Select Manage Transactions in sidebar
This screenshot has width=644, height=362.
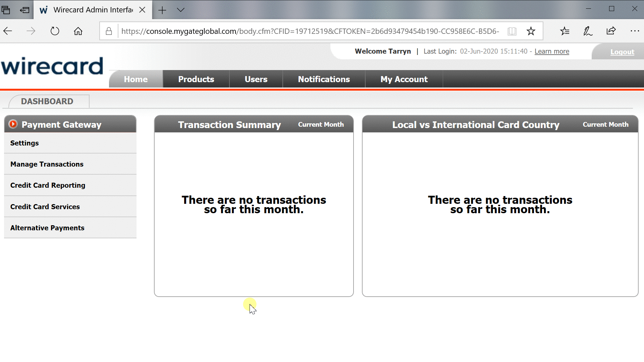click(x=47, y=164)
